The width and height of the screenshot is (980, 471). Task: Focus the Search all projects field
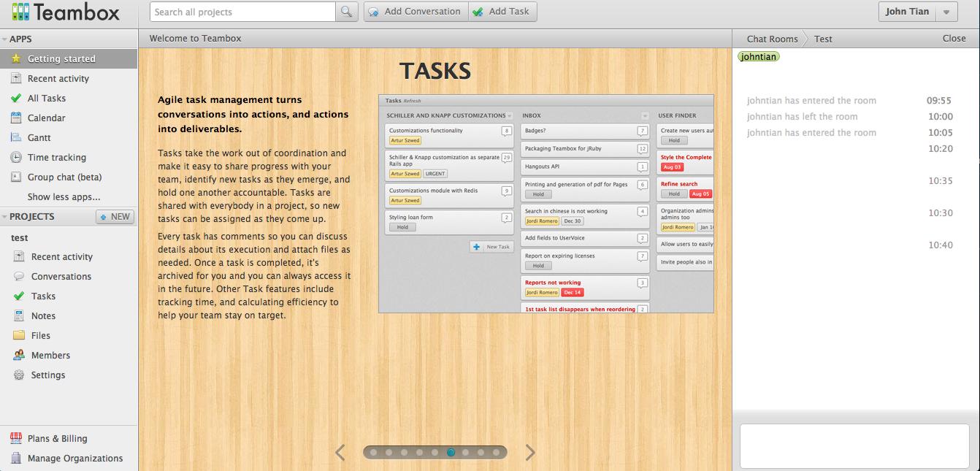point(242,12)
